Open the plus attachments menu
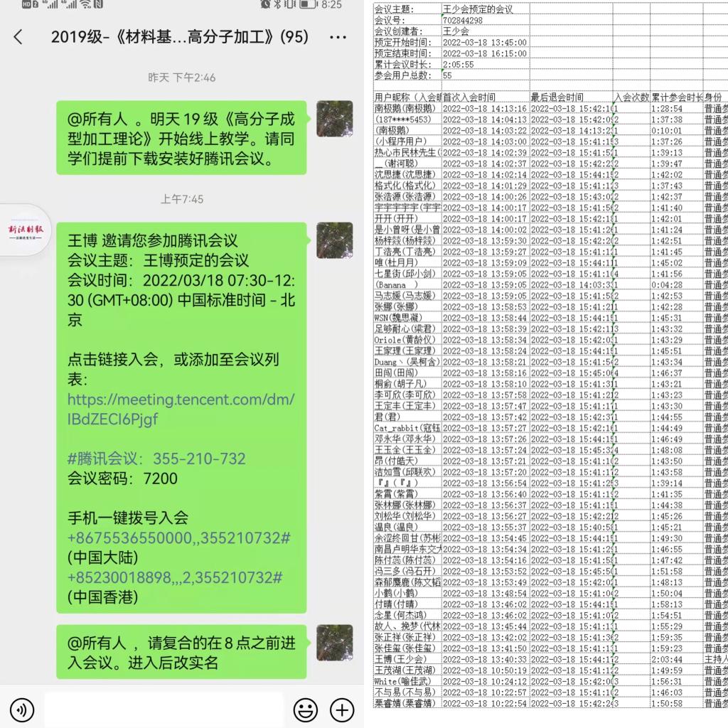The image size is (728, 728). 342,710
